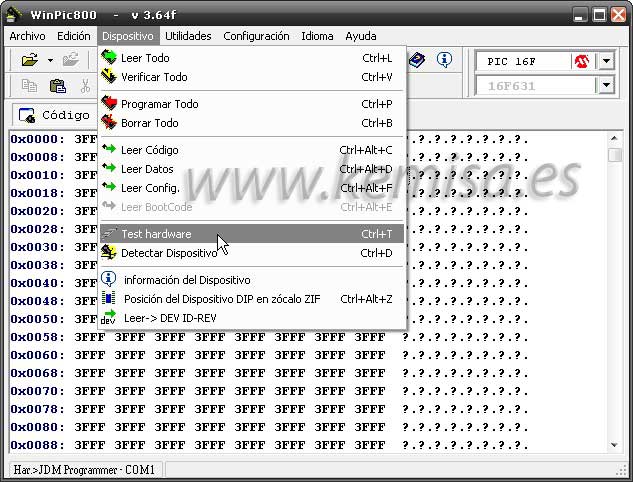
Task: Choose Leer Todo from menu
Action: pos(252,58)
